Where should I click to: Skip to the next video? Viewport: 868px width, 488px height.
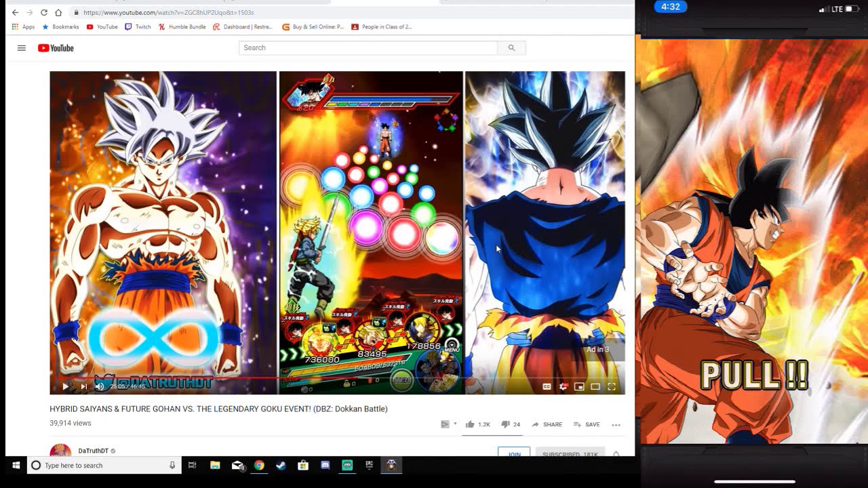[83, 386]
